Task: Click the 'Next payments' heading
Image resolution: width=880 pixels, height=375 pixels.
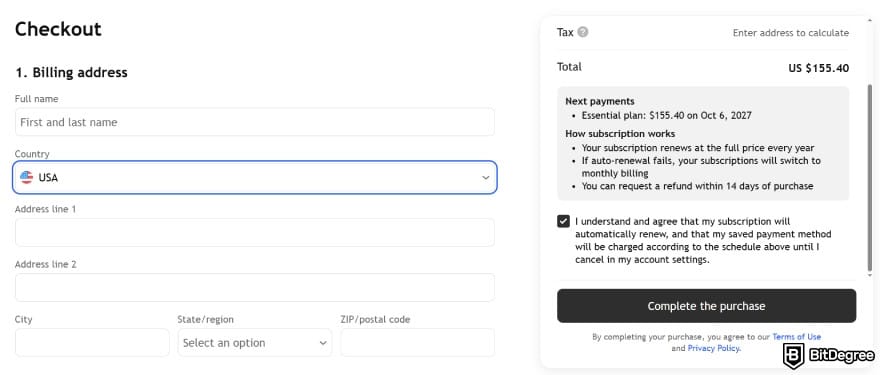Action: pyautogui.click(x=600, y=102)
